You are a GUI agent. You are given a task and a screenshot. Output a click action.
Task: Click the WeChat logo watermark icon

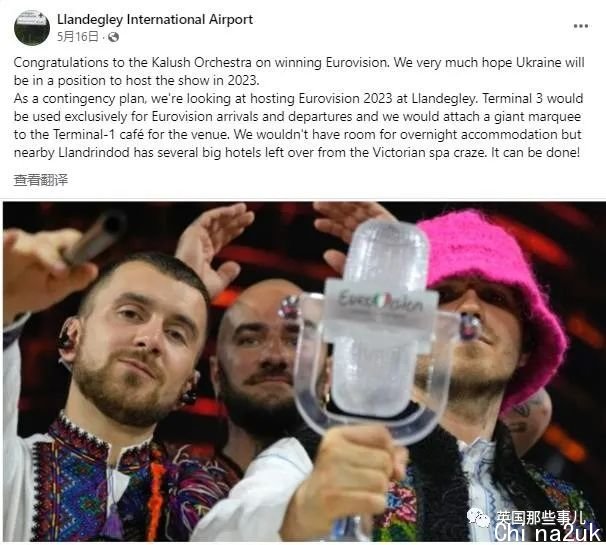[x=478, y=517]
